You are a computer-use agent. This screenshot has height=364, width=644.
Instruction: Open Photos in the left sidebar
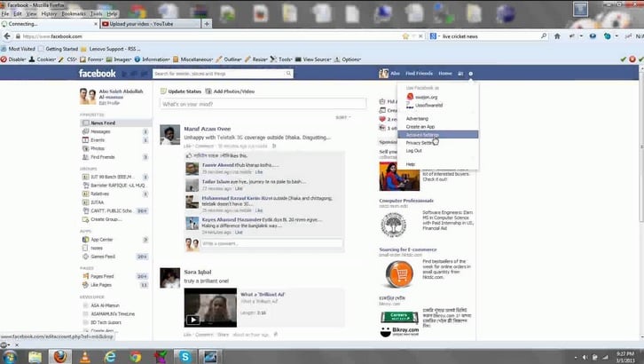point(98,148)
